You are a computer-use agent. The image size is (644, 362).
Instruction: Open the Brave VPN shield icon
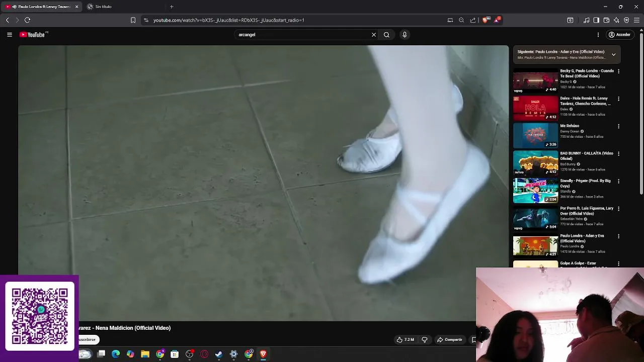pyautogui.click(x=626, y=20)
